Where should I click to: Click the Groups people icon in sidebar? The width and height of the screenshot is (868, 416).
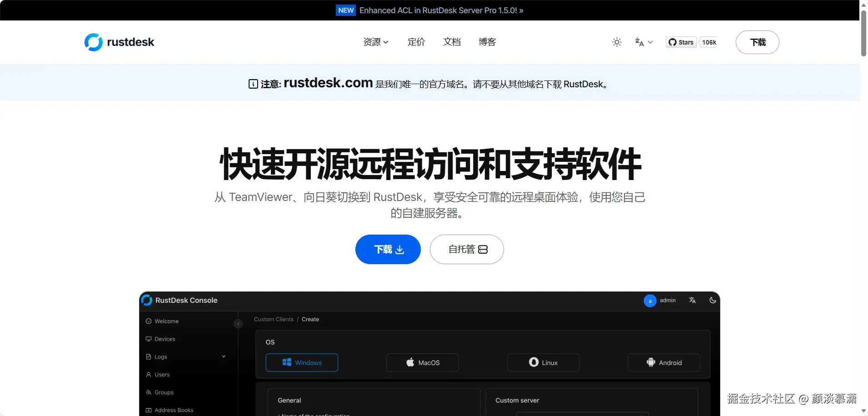pyautogui.click(x=149, y=392)
